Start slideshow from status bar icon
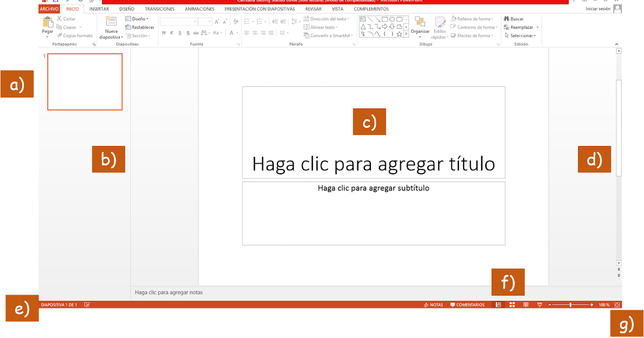 (540, 305)
